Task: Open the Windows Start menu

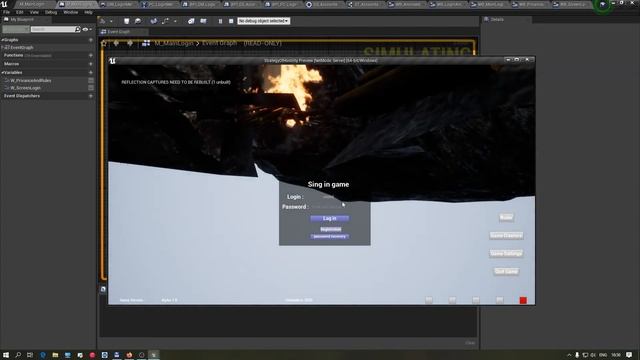Action: 6,355
